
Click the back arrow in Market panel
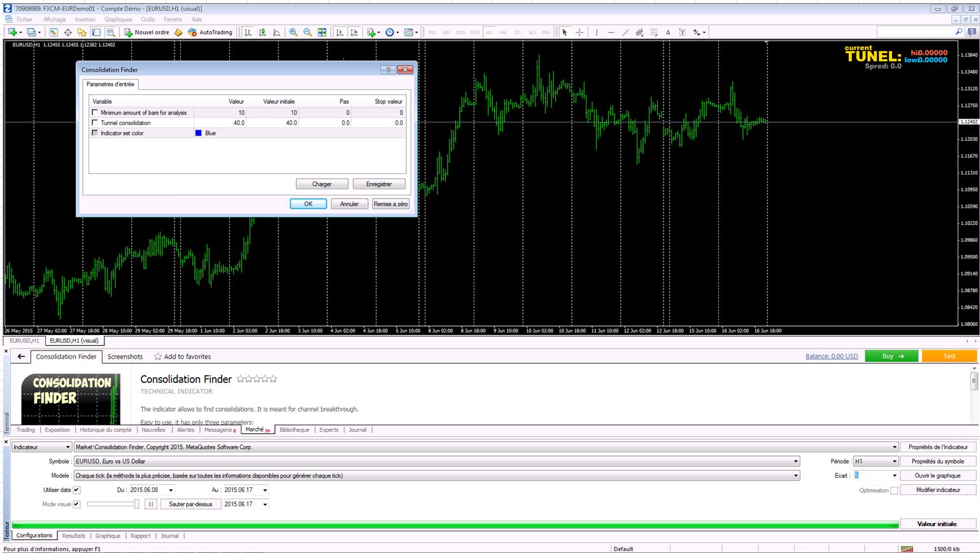point(21,356)
